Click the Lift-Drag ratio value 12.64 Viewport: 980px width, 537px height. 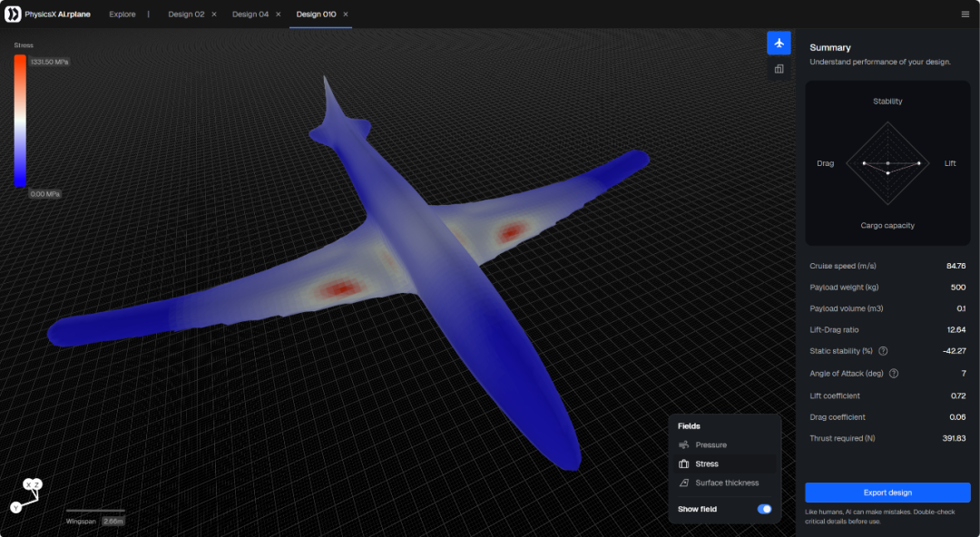tap(956, 330)
